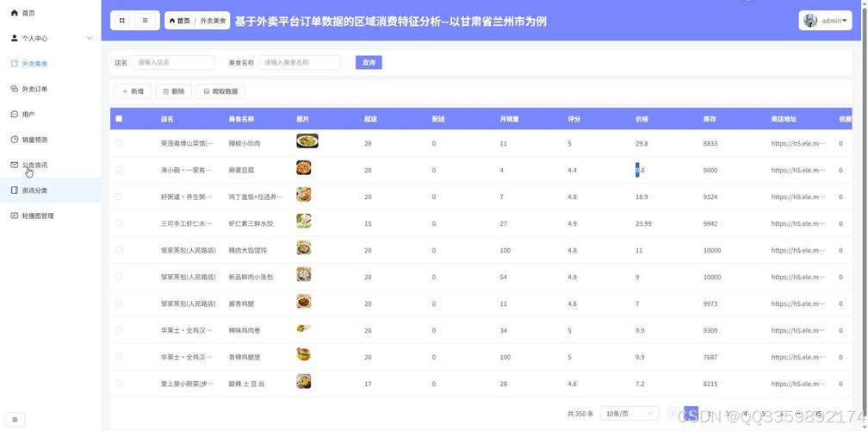This screenshot has width=868, height=431.
Task: Click the 销量预测 pie chart icon
Action: pos(15,140)
